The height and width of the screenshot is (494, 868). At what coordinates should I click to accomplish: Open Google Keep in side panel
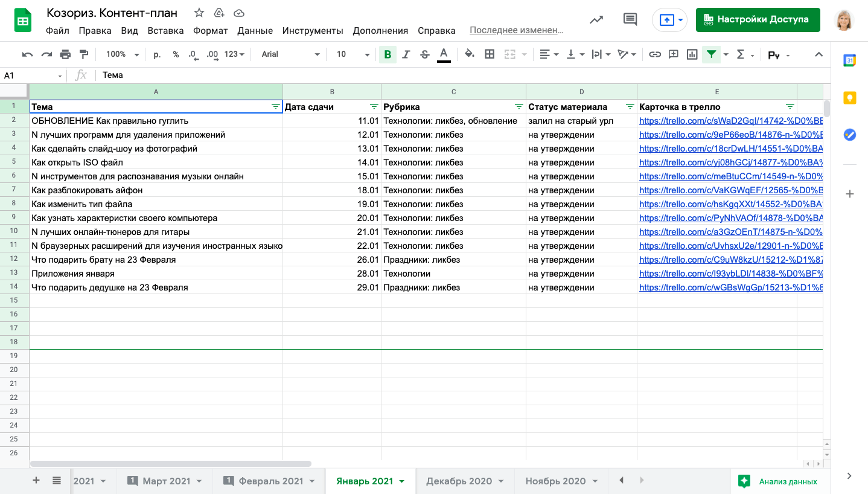point(849,98)
